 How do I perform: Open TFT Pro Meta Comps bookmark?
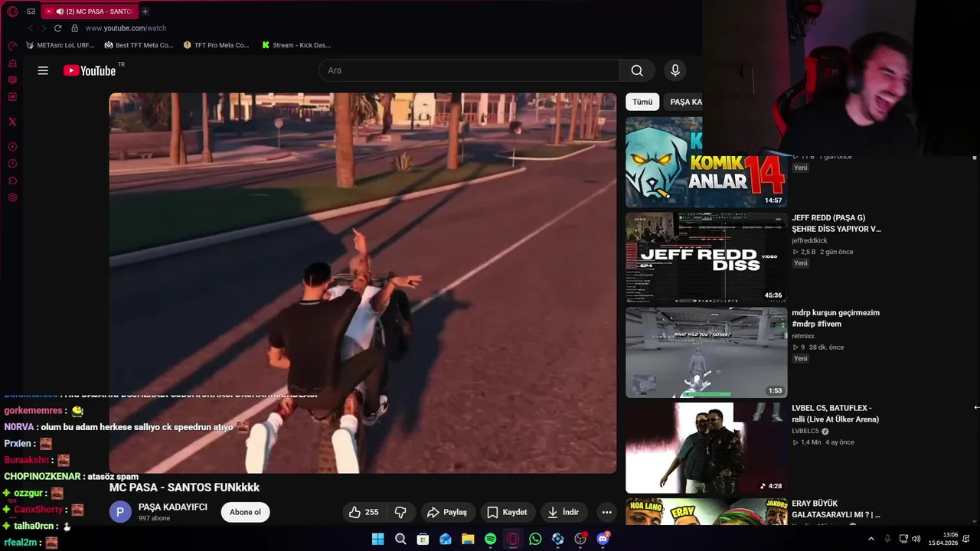coord(217,45)
